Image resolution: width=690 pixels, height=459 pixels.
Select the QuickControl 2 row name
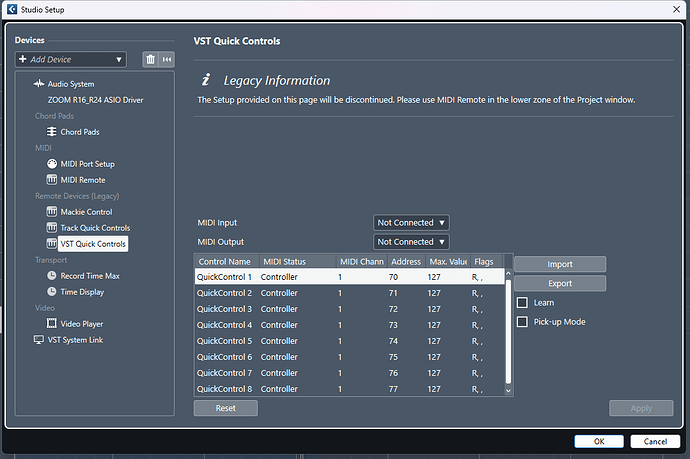(224, 293)
